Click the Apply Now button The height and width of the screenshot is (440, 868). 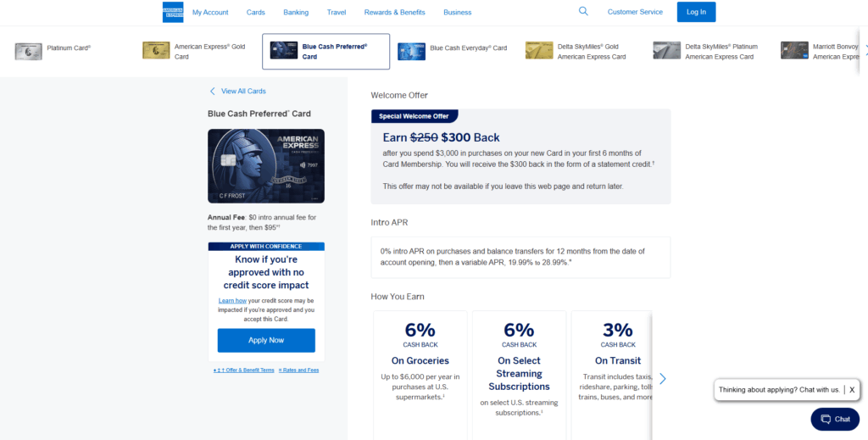click(266, 340)
